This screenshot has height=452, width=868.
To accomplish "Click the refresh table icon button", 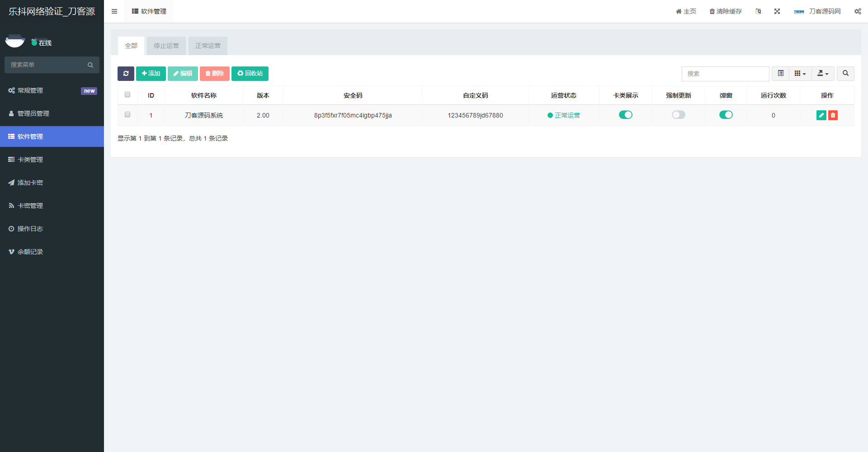I will tap(126, 74).
